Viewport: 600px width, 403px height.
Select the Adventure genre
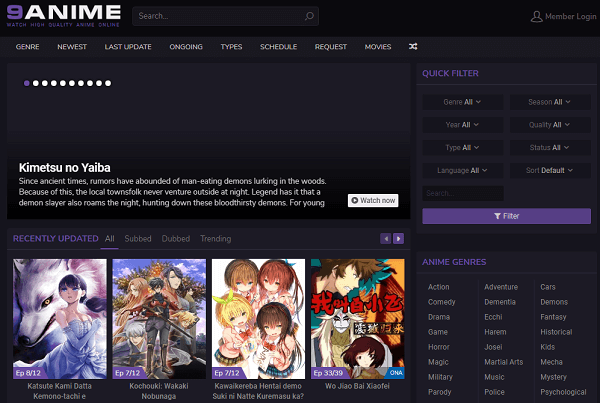pos(501,287)
